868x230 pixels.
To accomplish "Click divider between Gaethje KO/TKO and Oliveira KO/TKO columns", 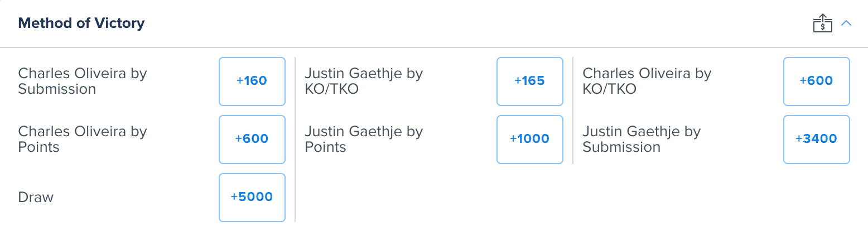I will pos(573,111).
